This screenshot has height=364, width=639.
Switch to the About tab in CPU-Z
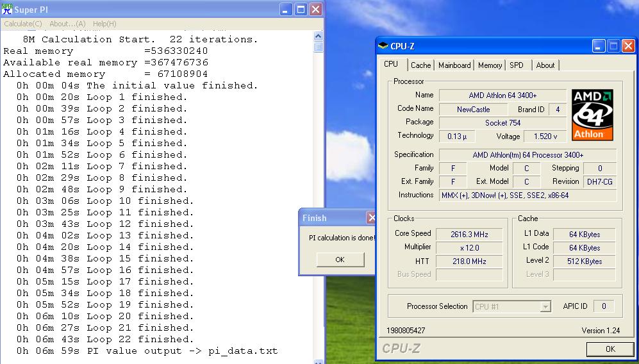pyautogui.click(x=545, y=65)
